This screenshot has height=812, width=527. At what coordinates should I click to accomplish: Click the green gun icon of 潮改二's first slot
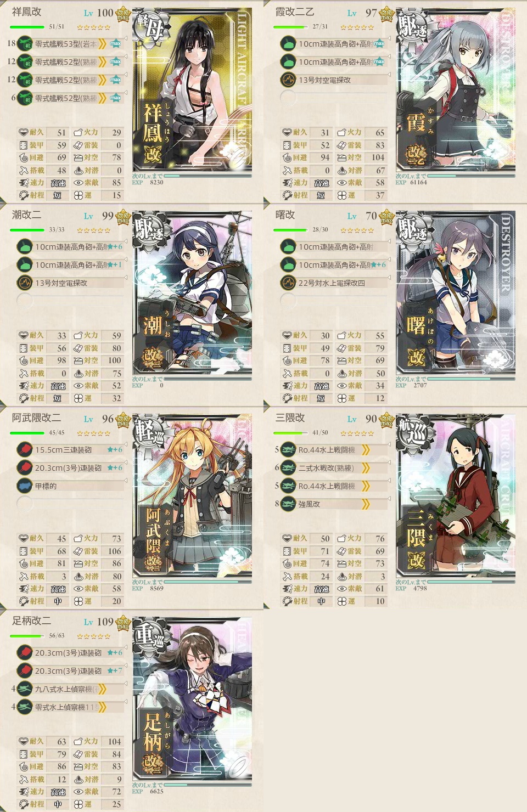coord(25,246)
